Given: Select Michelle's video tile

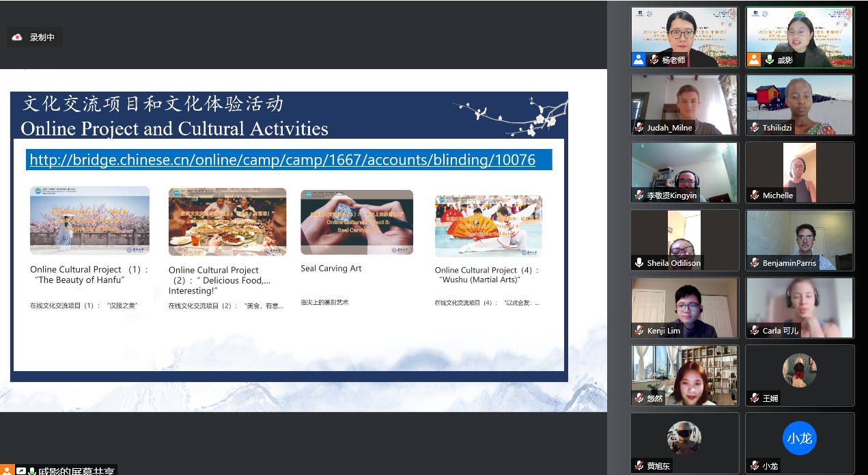Looking at the screenshot, I should tap(800, 172).
